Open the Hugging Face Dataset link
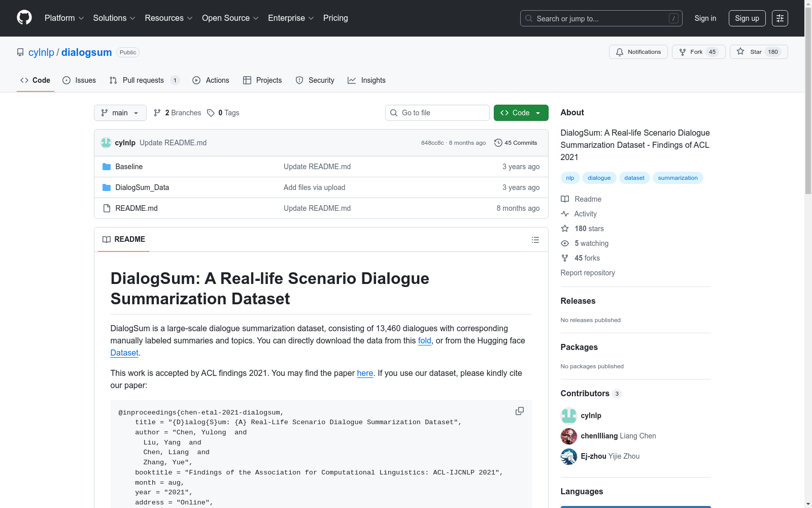Image resolution: width=812 pixels, height=508 pixels. coord(124,353)
